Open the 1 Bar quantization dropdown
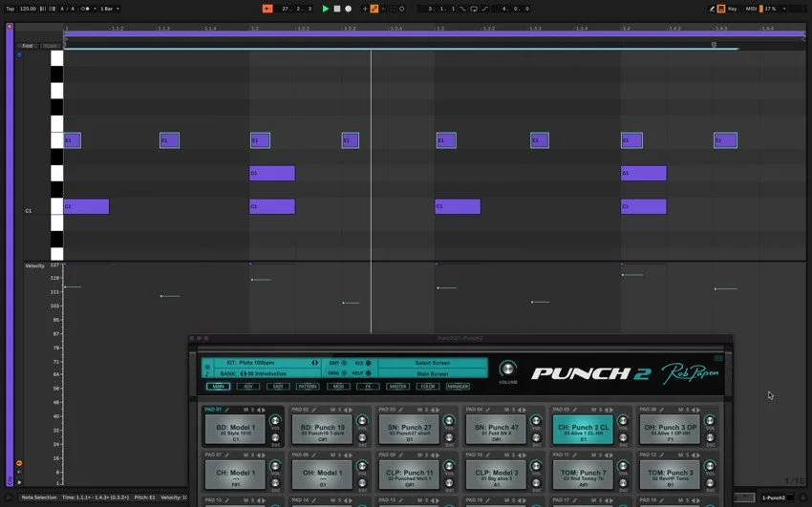 click(x=110, y=9)
